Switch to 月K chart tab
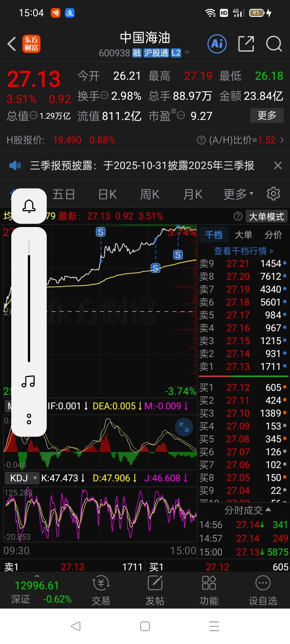 coord(193,194)
